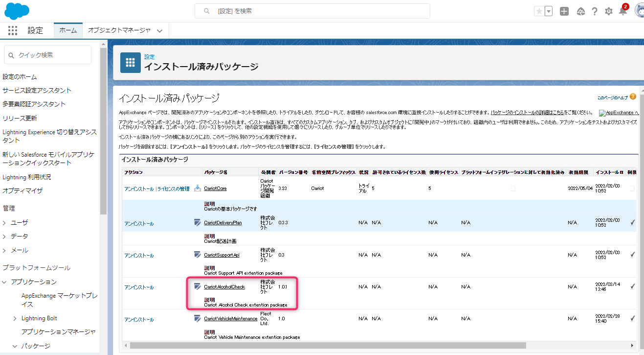644x355 pixels.
Task: Open the App Launcher grid icon
Action: tap(13, 30)
